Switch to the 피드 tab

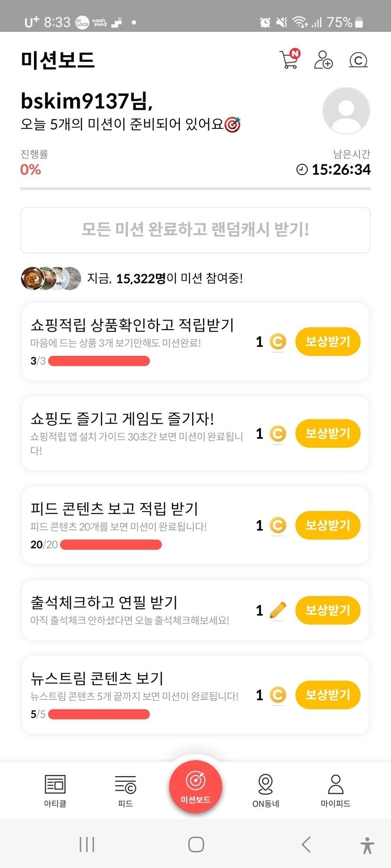(125, 790)
